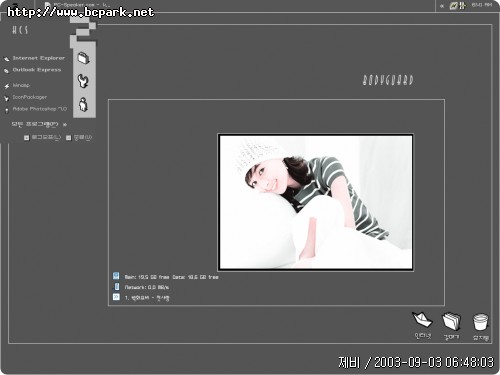
Task: Click the Network speed widget icon
Action: click(117, 286)
